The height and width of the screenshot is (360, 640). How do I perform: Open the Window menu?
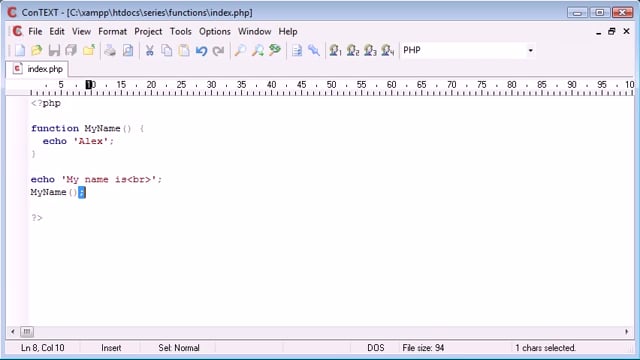coord(254,31)
